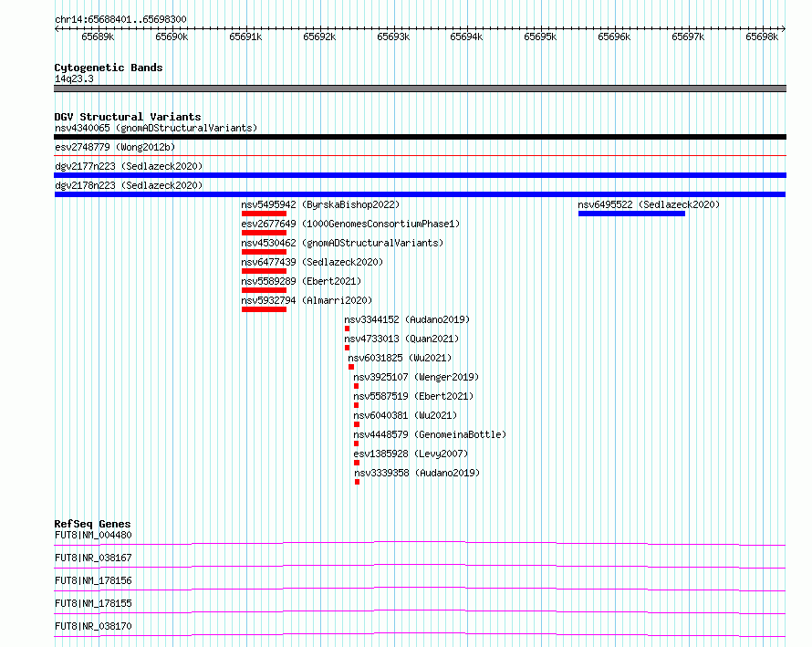The height and width of the screenshot is (647, 812).
Task: Open the nsv4733013 (Quan2021) label
Action: point(401,339)
